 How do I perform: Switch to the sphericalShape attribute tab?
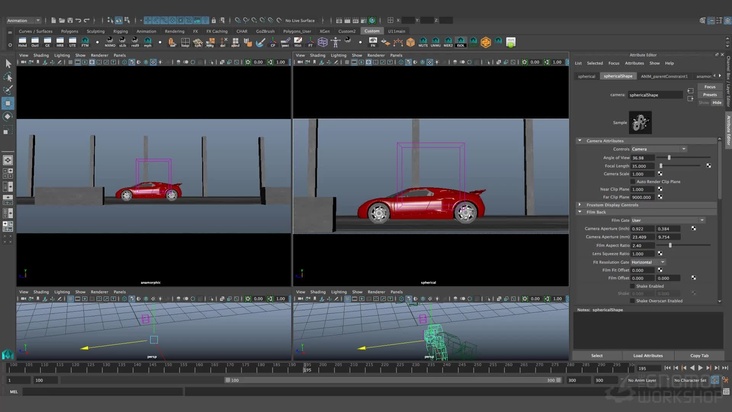pyautogui.click(x=620, y=76)
